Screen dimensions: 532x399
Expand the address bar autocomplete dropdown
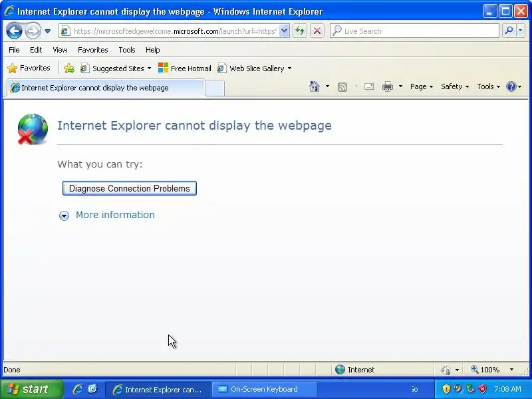point(285,31)
